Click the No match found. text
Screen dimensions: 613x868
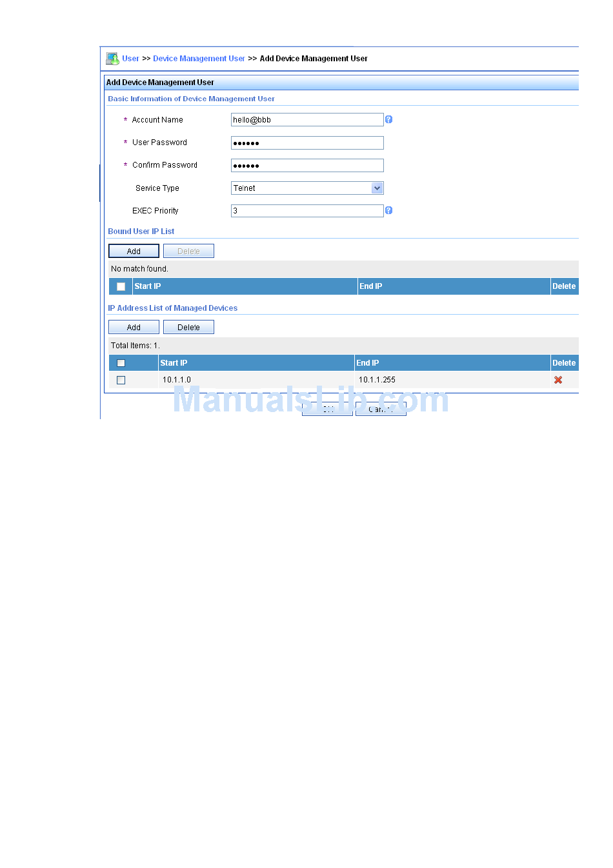point(139,269)
